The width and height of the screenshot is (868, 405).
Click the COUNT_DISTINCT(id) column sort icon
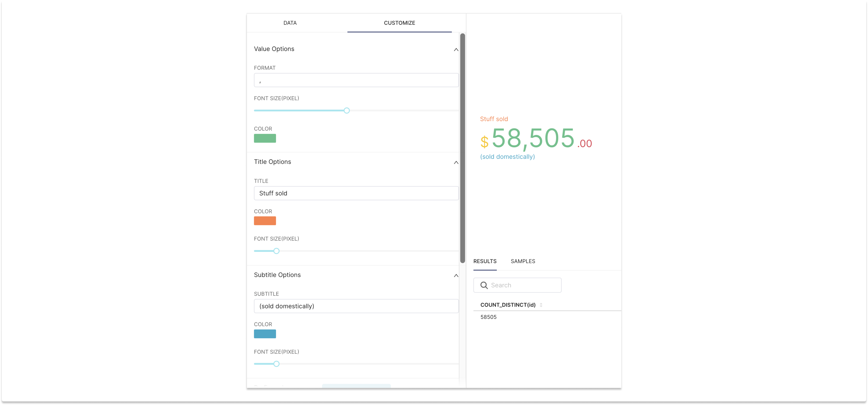click(x=541, y=305)
